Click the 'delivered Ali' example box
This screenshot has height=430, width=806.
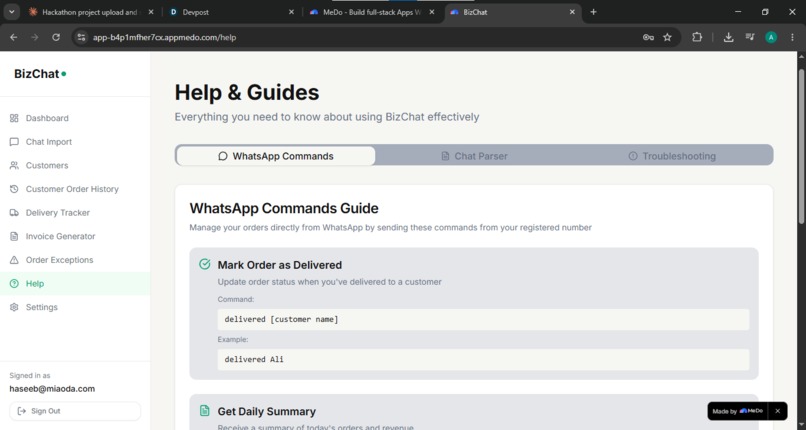483,360
